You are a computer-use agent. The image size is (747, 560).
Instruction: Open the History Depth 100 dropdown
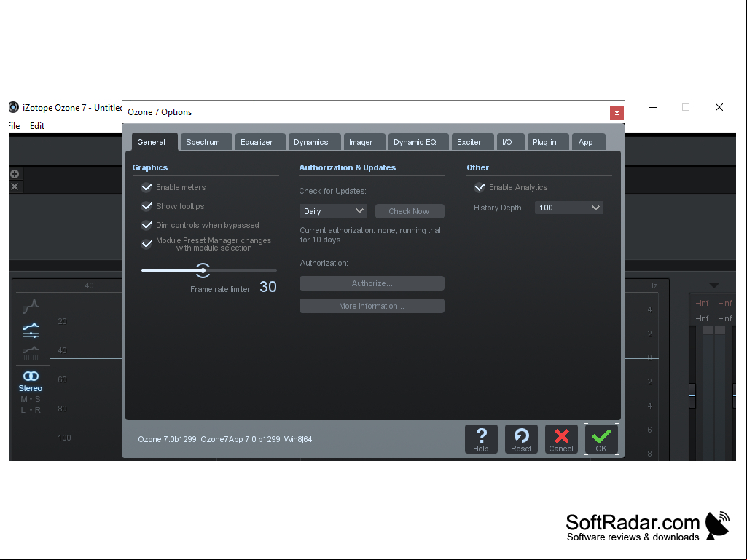(569, 208)
